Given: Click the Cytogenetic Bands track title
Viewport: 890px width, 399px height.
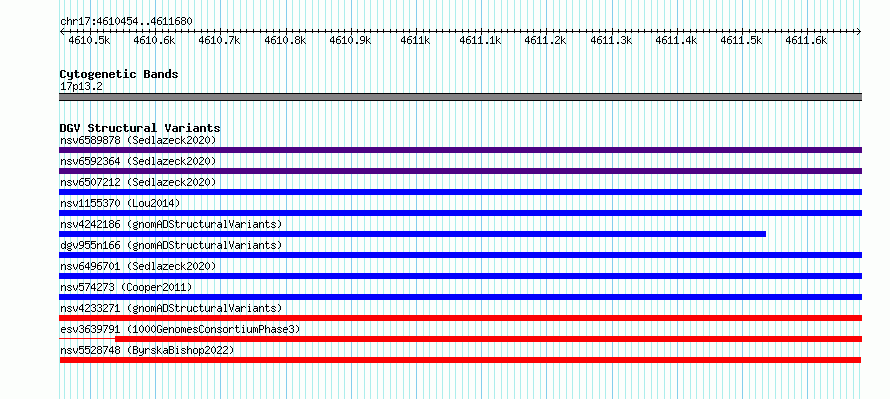Looking at the screenshot, I should click(x=119, y=74).
